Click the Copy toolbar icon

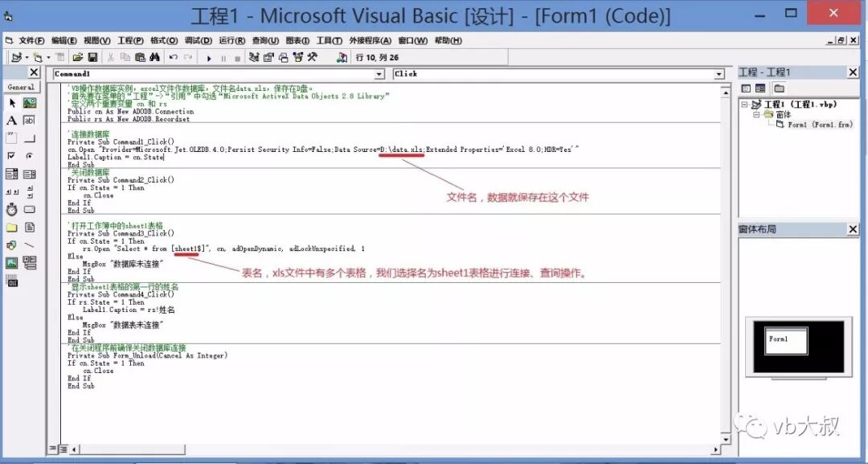coord(125,57)
